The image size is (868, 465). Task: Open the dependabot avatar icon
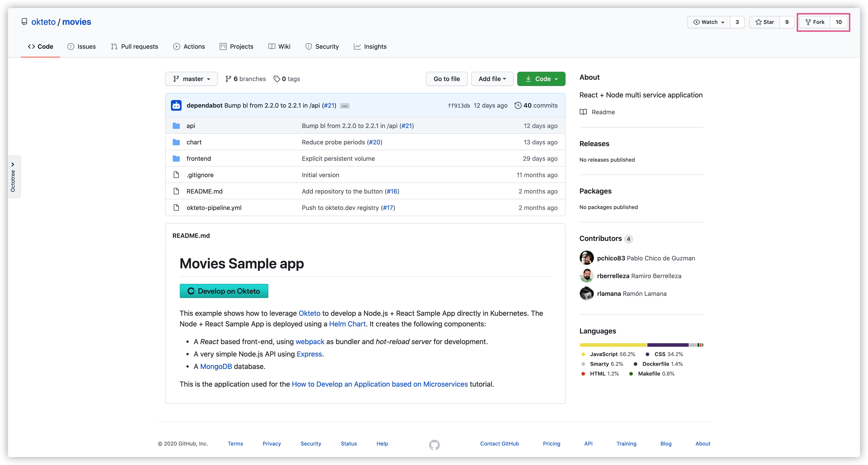point(176,105)
